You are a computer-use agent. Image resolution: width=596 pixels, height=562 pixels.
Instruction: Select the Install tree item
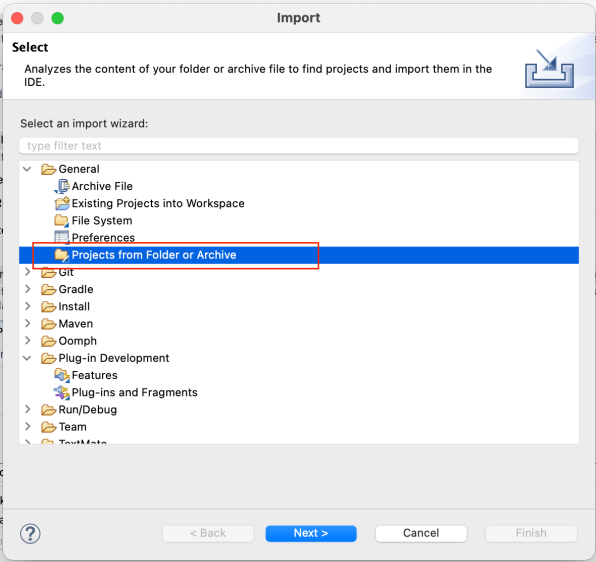(74, 306)
